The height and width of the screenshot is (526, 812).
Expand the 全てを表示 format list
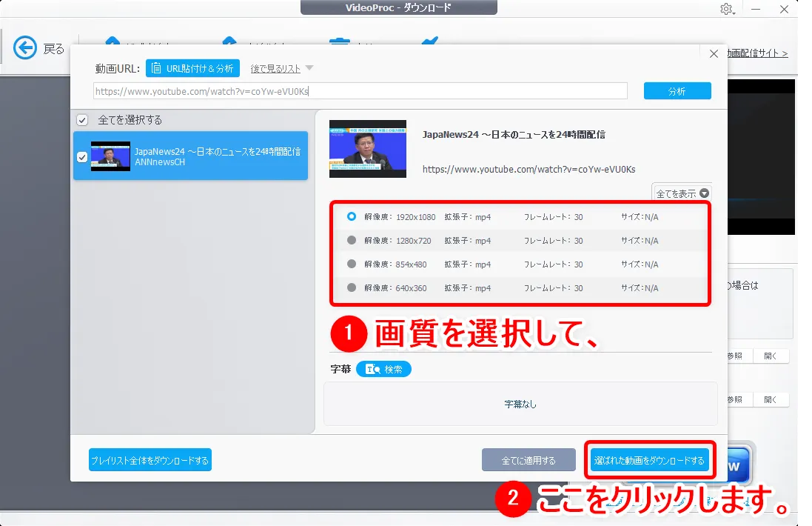click(x=682, y=193)
